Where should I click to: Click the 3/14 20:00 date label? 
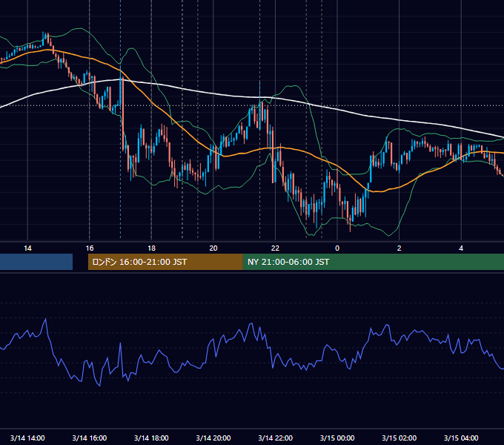pyautogui.click(x=213, y=438)
